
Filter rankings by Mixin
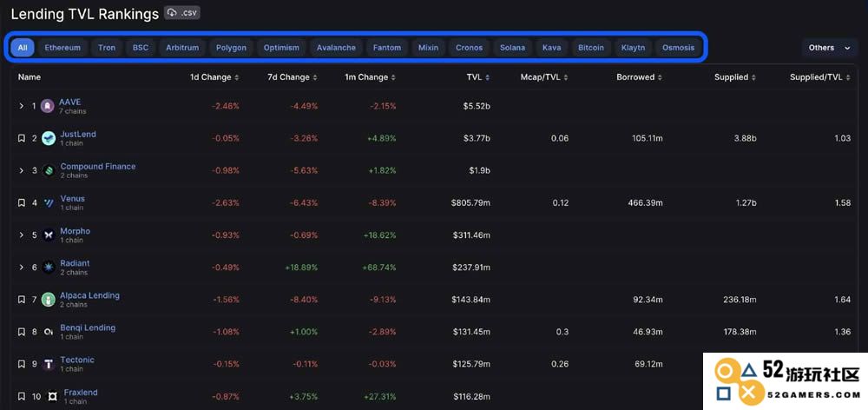tap(429, 48)
